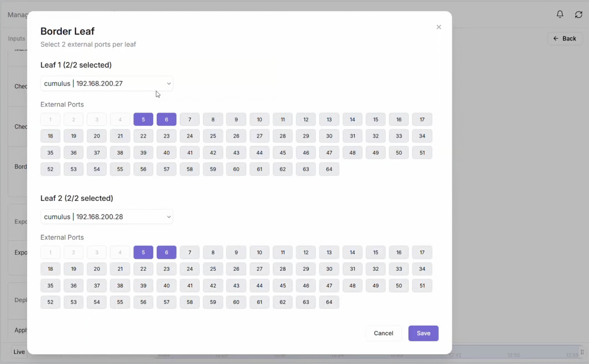Click the drag handle dots beside timeline
589x364 pixels.
582,352
